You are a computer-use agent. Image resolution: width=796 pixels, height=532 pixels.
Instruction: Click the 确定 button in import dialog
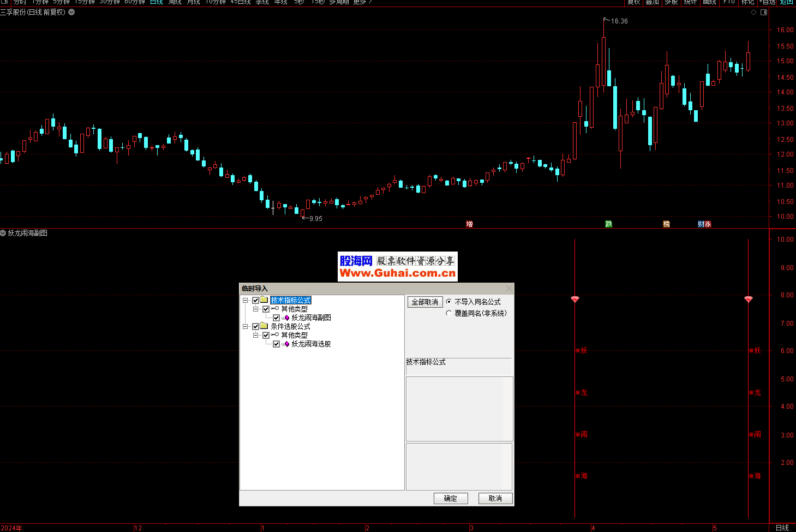pyautogui.click(x=451, y=498)
